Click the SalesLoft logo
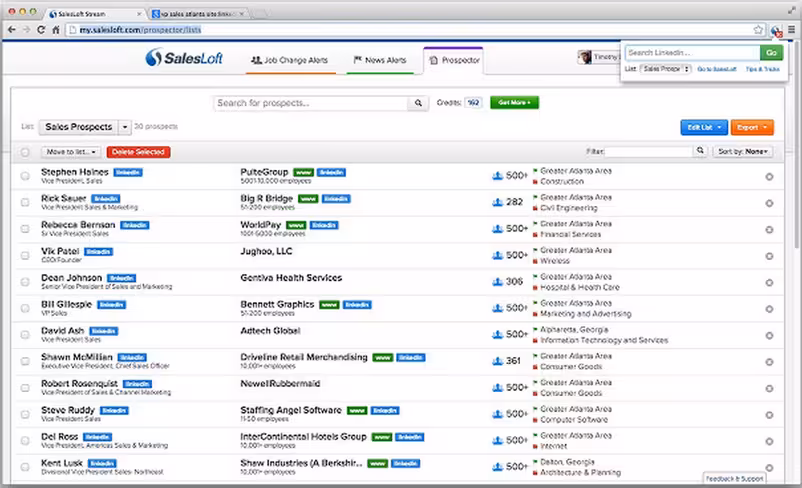 (x=184, y=57)
